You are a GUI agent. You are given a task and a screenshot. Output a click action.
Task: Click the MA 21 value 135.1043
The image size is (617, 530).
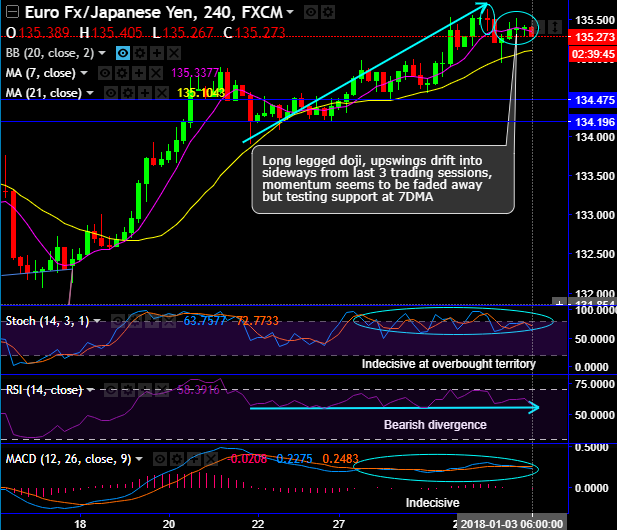pos(201,93)
